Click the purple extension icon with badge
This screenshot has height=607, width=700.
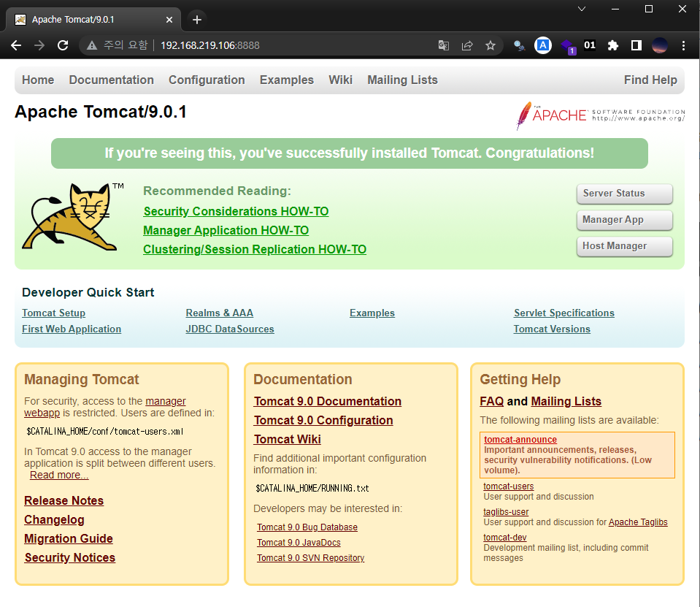[x=567, y=47]
